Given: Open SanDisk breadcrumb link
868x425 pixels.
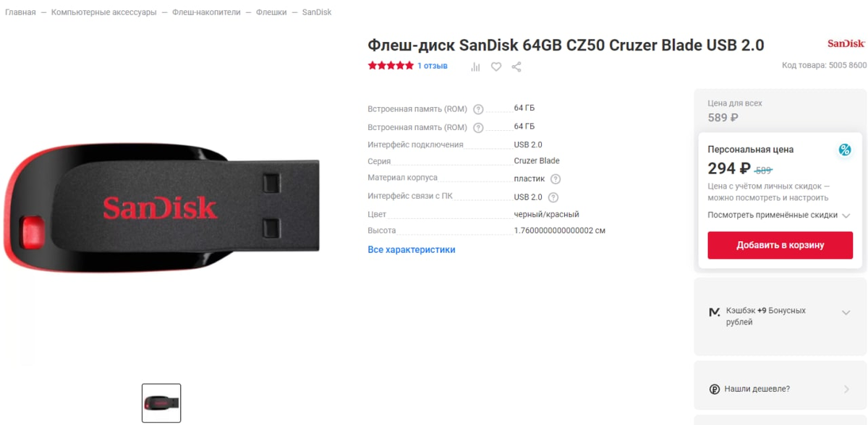Looking at the screenshot, I should [317, 12].
